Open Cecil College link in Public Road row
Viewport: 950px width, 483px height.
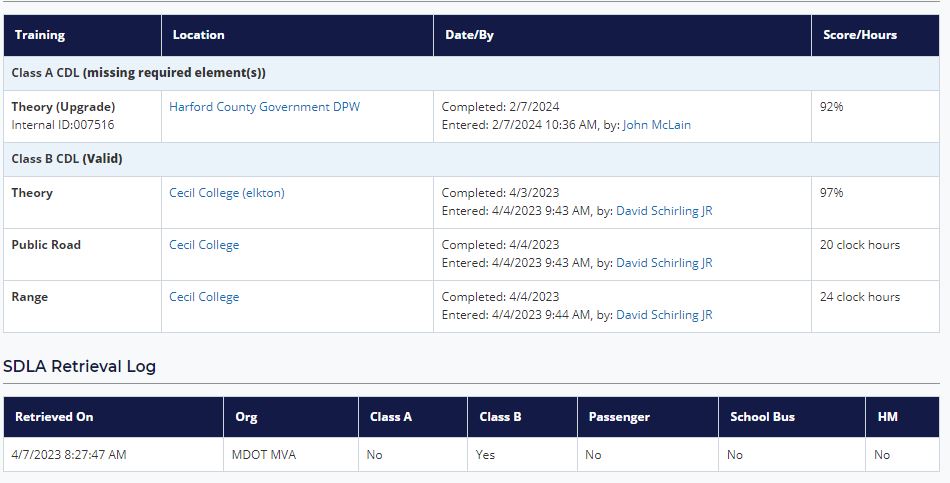click(204, 245)
